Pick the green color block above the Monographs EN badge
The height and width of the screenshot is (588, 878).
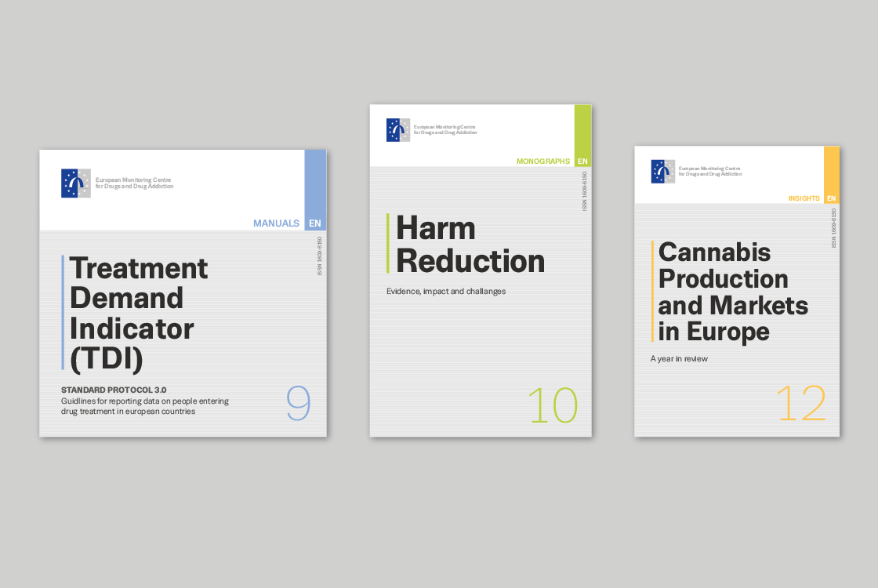pos(582,129)
